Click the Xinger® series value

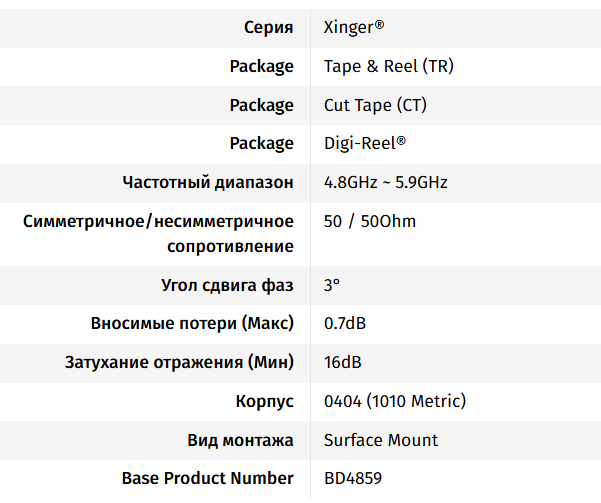point(354,28)
